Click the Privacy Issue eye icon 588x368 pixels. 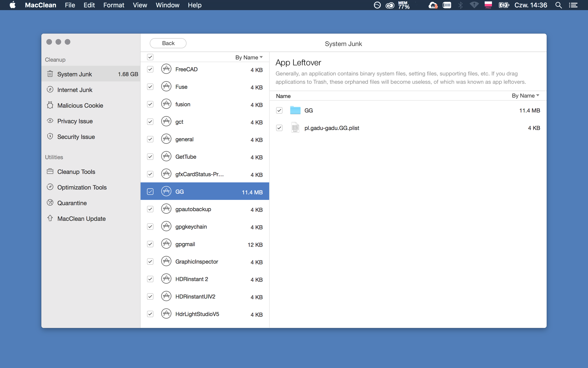click(50, 121)
